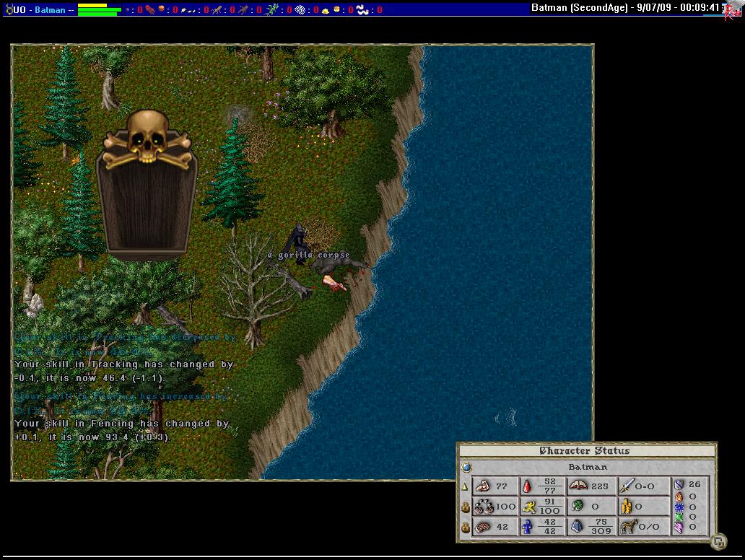The image size is (745, 560).
Task: Click the Batman name in status gump
Action: [587, 467]
